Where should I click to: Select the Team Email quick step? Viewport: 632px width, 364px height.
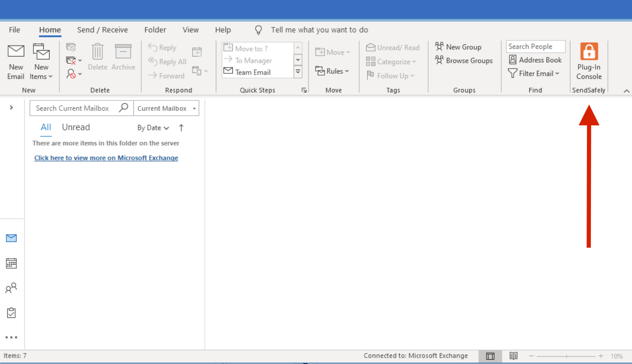coord(257,72)
